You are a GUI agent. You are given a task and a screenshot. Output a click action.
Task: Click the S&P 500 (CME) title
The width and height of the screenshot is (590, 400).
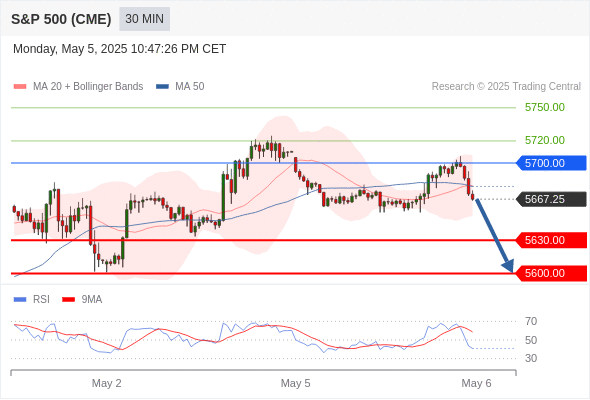coord(61,19)
